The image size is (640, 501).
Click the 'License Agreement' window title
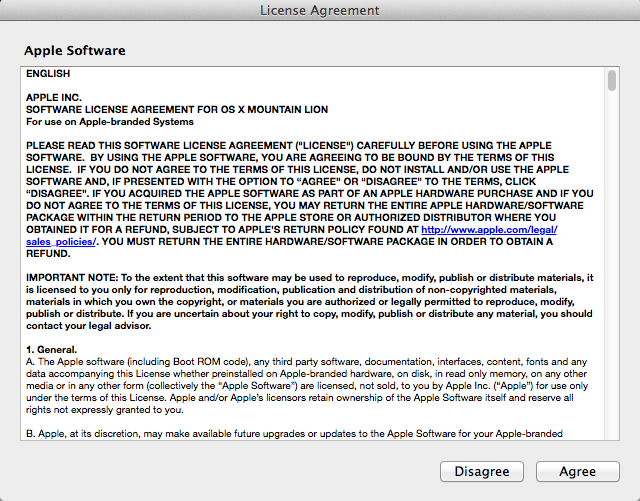(320, 10)
